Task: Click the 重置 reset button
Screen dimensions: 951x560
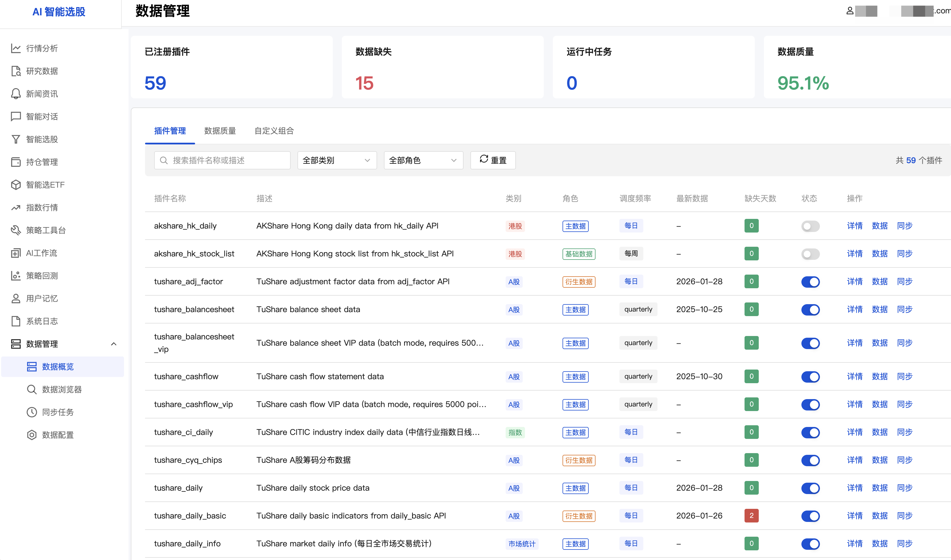Action: click(x=493, y=160)
